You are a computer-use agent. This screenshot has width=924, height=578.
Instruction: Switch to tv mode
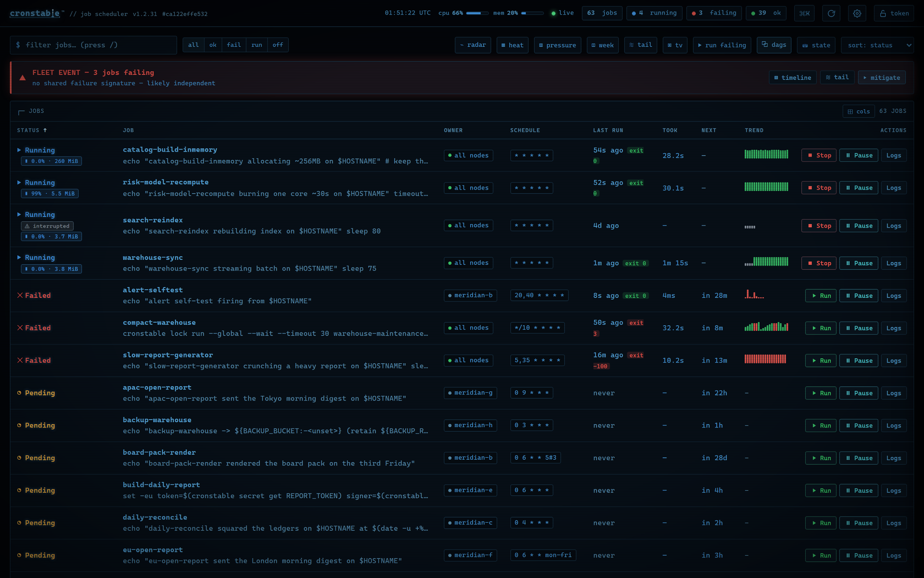[x=675, y=45]
